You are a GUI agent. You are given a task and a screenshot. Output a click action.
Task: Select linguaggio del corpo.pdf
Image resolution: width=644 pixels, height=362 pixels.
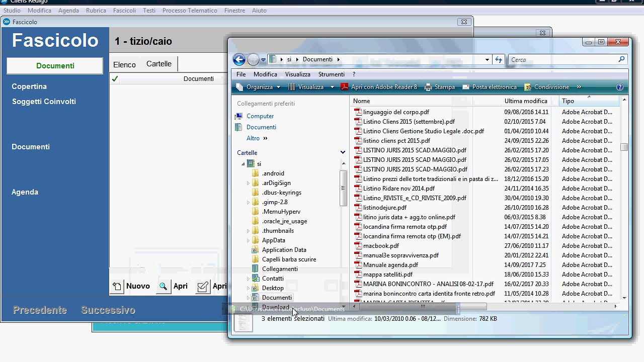[396, 112]
